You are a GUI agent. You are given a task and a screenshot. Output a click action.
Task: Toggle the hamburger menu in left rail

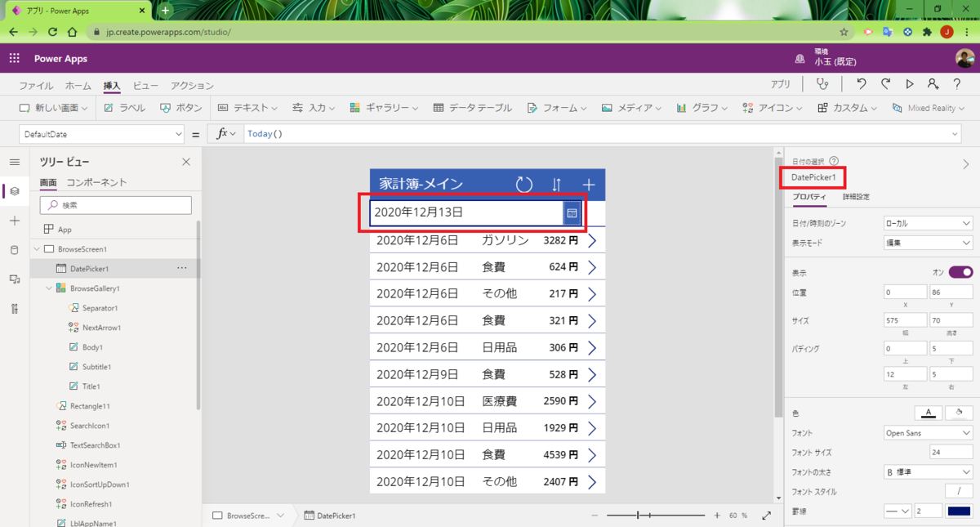click(14, 162)
